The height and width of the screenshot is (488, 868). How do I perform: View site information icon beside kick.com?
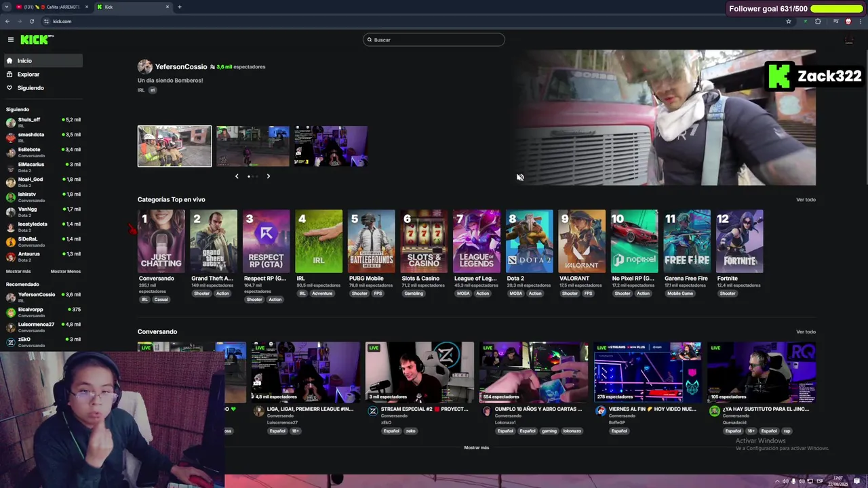click(46, 21)
